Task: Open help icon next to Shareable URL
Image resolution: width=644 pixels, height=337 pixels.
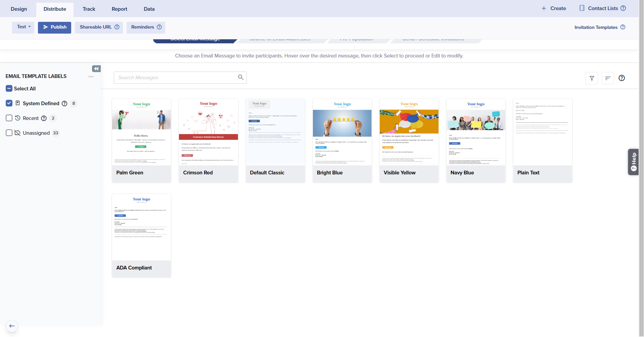Action: tap(117, 27)
